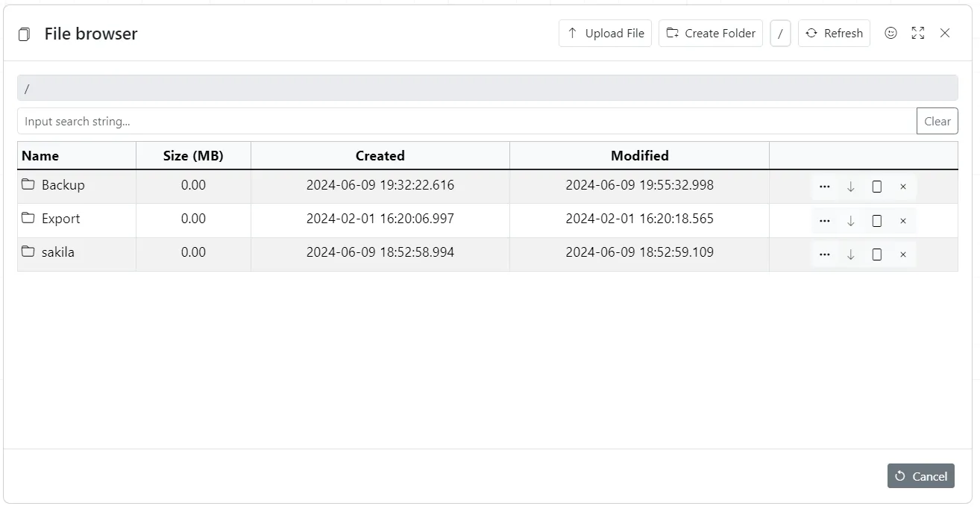Click the root path slash button
The image size is (980, 509).
(780, 34)
